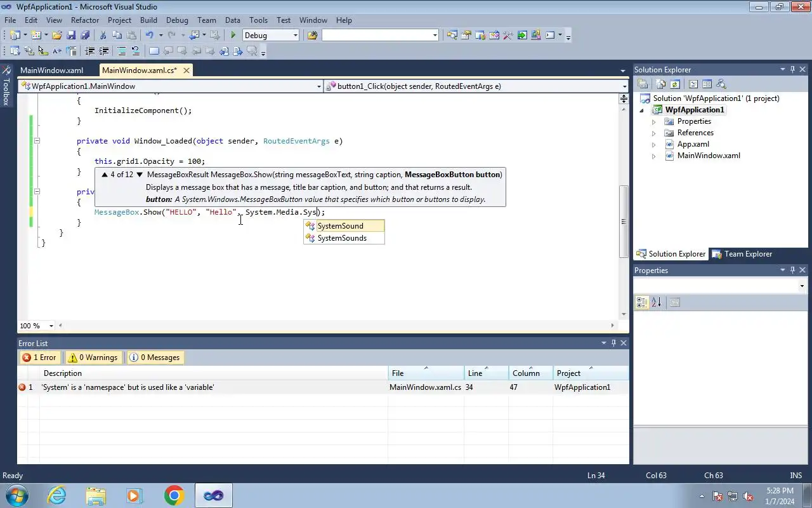Click the Start Page green arrow icon
Viewport: 812px width, 508px height.
click(522, 36)
